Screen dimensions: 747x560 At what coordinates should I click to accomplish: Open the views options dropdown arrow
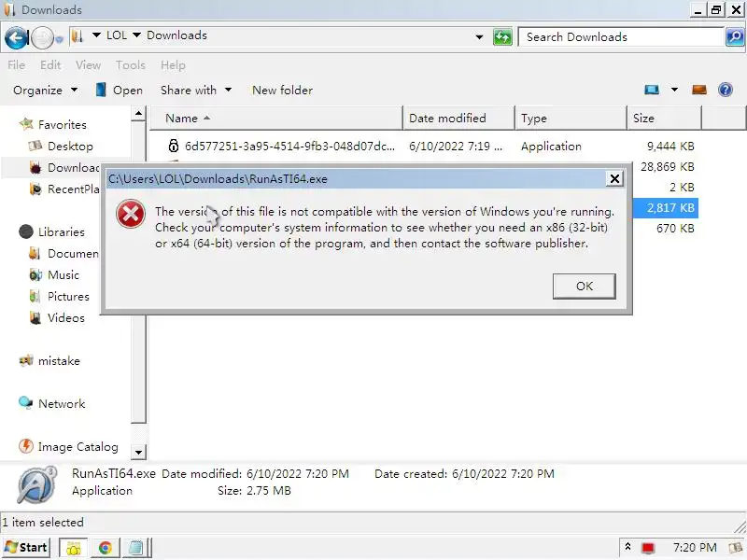674,90
